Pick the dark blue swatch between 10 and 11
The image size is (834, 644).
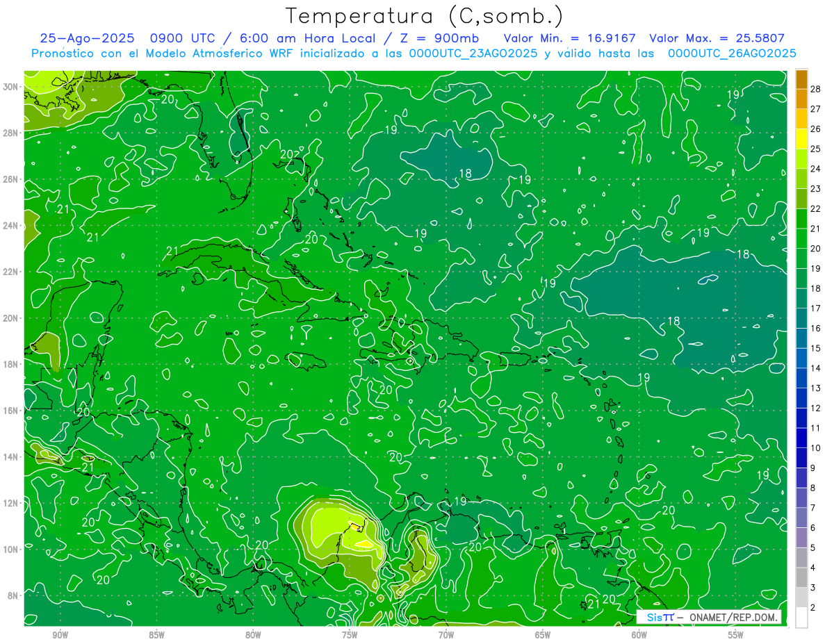coord(801,438)
